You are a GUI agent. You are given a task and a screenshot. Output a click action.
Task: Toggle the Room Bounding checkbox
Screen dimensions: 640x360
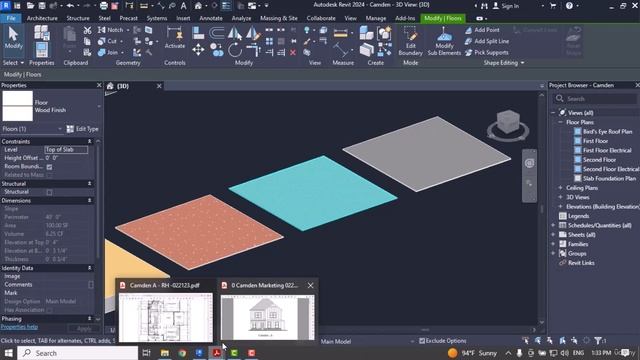click(49, 167)
